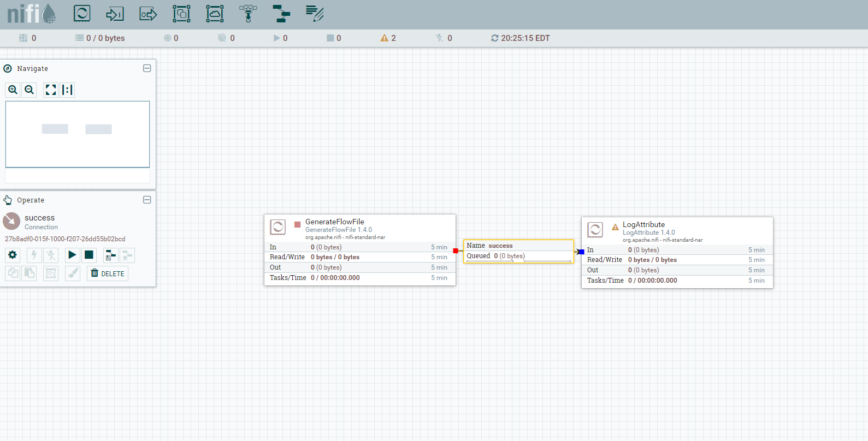
Task: Click LogAttribute Read/Write row
Action: 677,260
